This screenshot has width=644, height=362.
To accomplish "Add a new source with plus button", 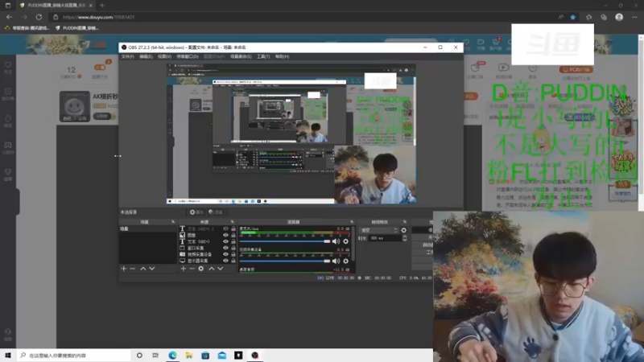I will [184, 269].
